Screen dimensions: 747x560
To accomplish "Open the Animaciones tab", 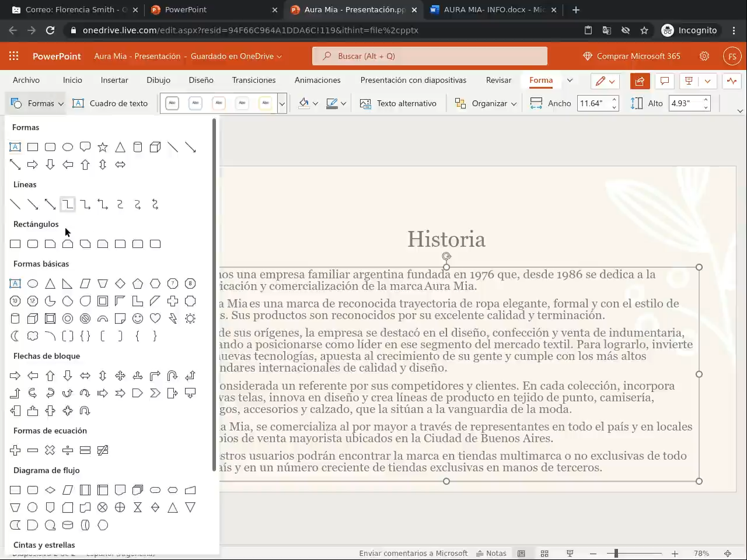I will (x=317, y=80).
